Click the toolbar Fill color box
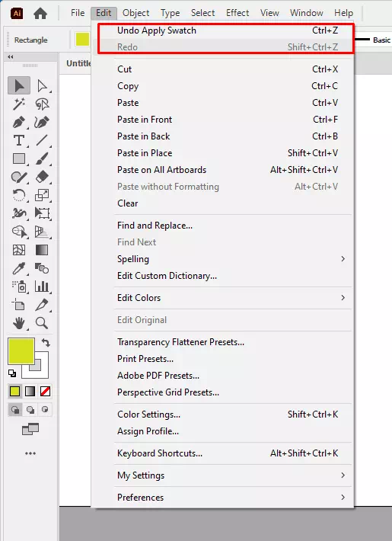The height and width of the screenshot is (541, 392). (x=21, y=351)
